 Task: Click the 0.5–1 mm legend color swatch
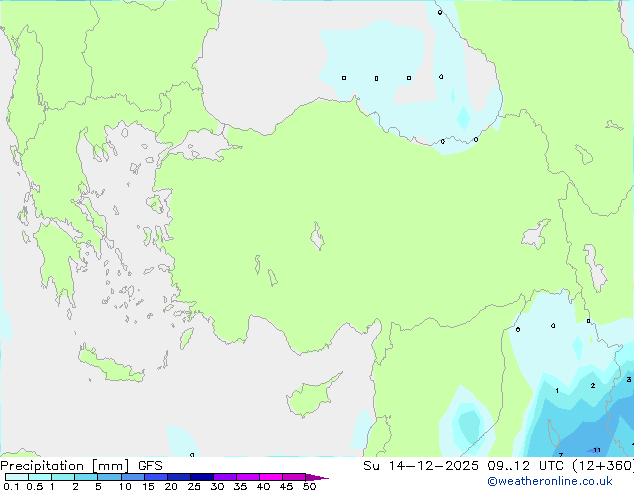coord(40,477)
